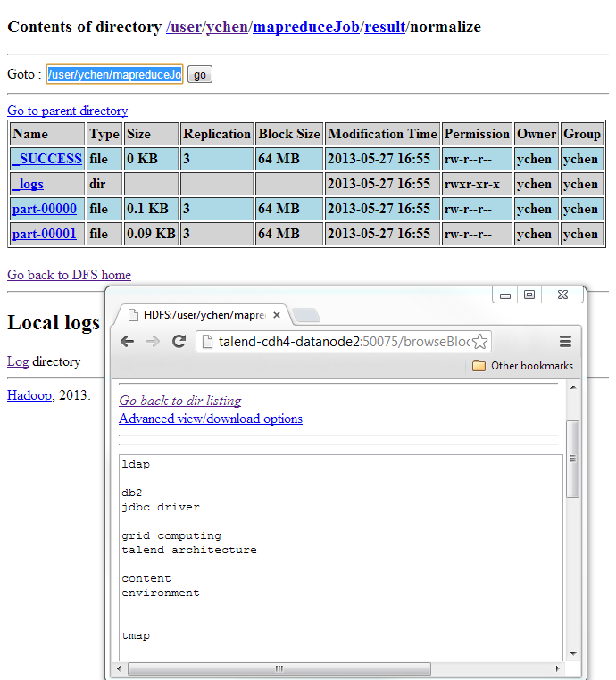Image resolution: width=616 pixels, height=680 pixels.
Task: Click the Goto path input field
Action: tap(114, 75)
